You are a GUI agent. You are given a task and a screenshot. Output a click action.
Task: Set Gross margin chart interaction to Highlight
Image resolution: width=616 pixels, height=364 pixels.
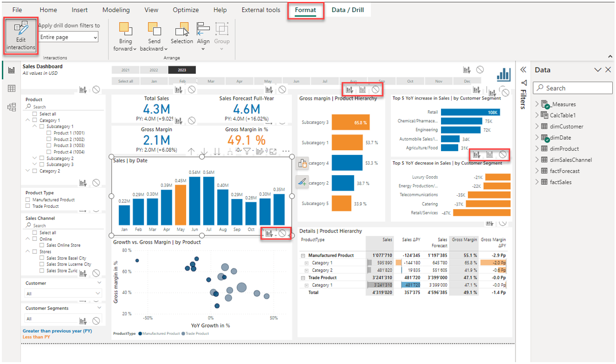(x=362, y=89)
